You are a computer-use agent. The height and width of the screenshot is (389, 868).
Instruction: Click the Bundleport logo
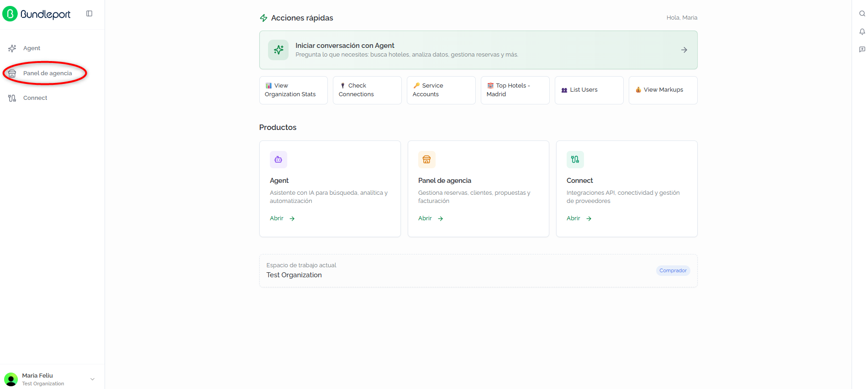(37, 14)
